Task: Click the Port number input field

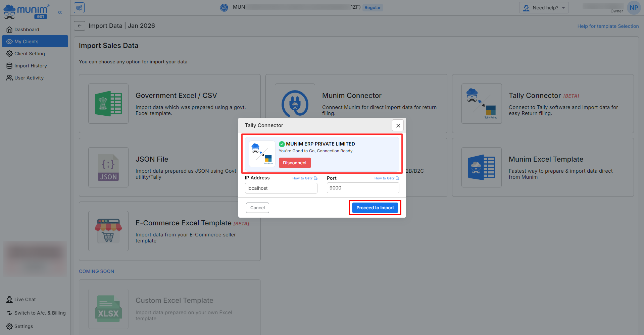Action: click(x=363, y=188)
